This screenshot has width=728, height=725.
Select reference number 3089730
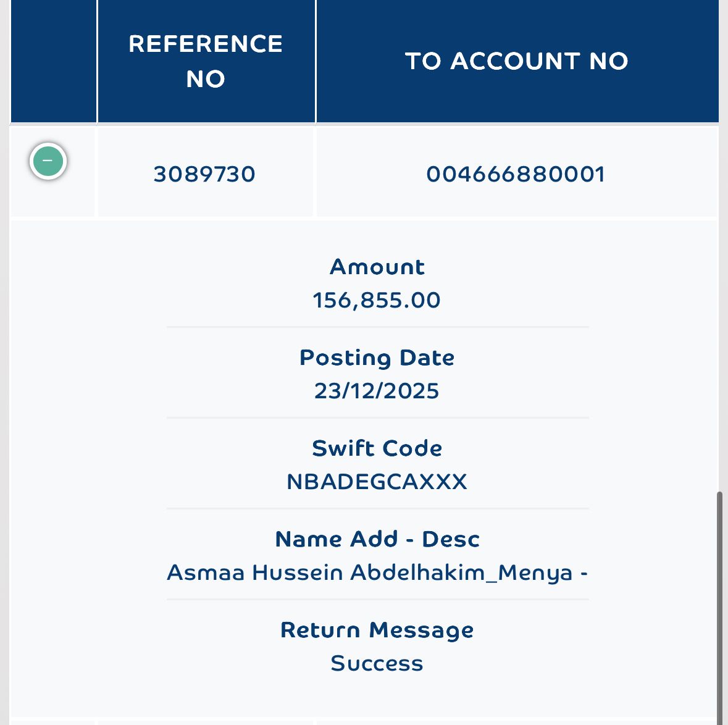point(204,174)
